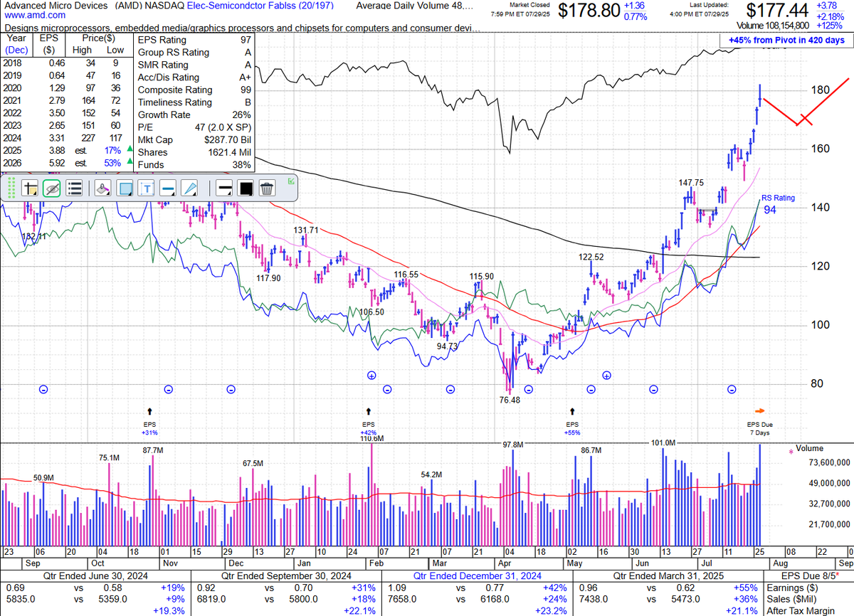Click the Composite Rating 99 row

pos(194,90)
